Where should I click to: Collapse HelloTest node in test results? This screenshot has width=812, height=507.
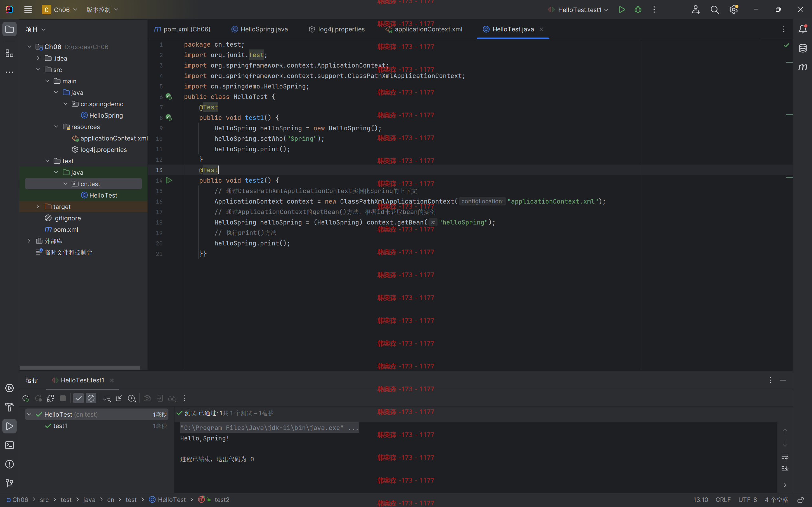click(x=29, y=414)
